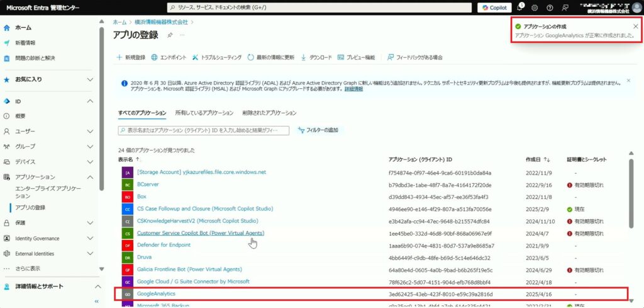Image resolution: width=644 pixels, height=308 pixels.
Task: Focus the resource search box
Action: coord(319,8)
